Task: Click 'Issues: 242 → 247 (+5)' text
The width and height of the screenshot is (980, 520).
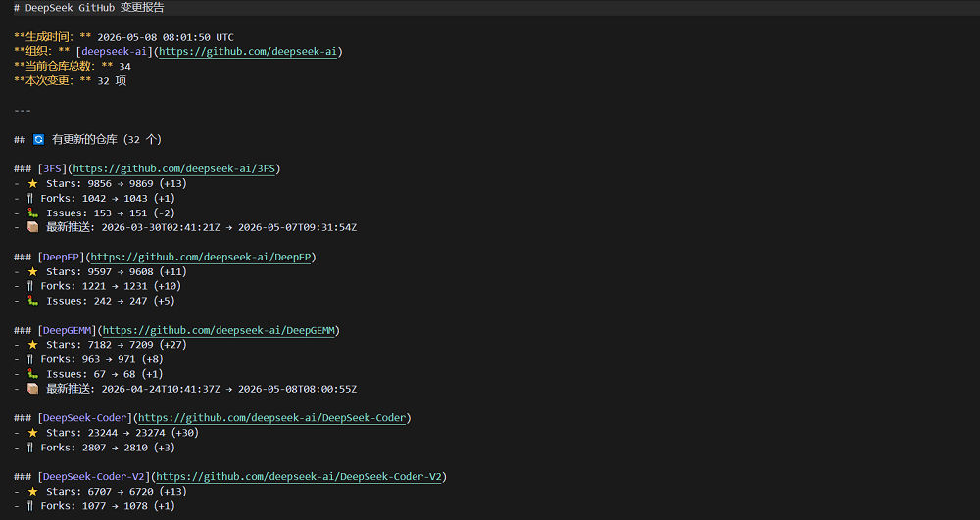Action: pyautogui.click(x=111, y=301)
